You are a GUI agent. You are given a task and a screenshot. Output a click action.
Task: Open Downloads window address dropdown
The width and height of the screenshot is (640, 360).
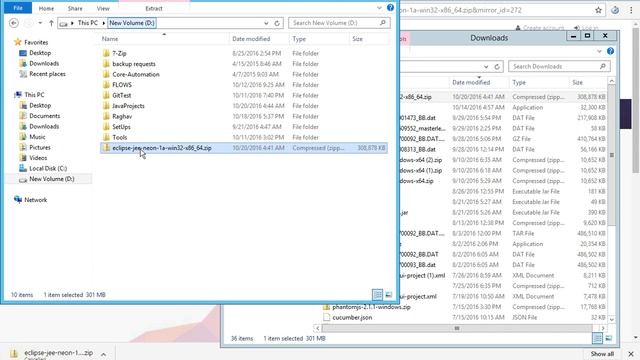pos(486,67)
